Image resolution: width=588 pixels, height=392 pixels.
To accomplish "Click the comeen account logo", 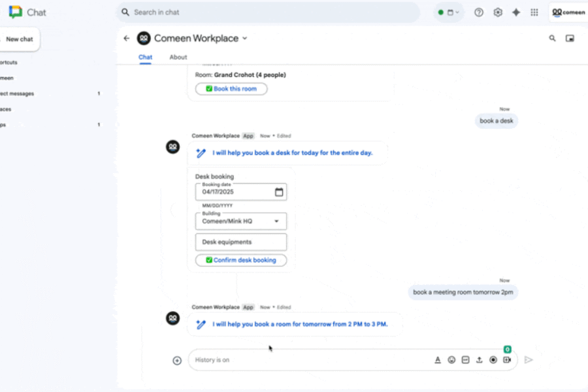I will click(x=568, y=12).
